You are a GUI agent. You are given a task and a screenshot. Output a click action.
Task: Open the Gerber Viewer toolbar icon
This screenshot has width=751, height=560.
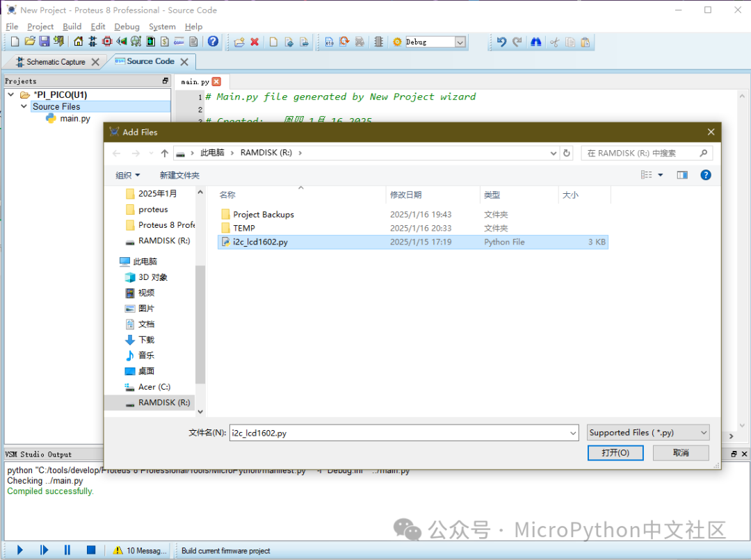(x=136, y=42)
